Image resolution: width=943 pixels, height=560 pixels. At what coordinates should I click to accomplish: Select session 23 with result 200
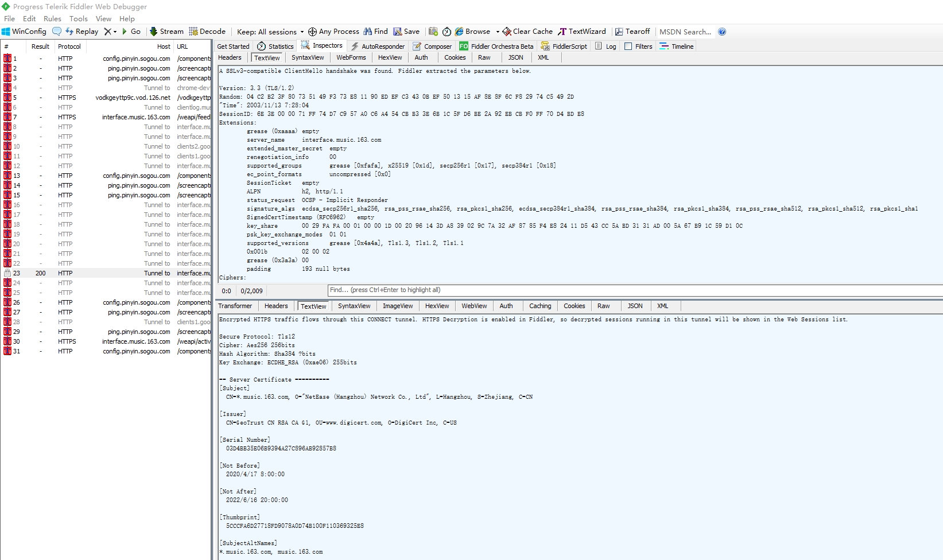click(106, 273)
